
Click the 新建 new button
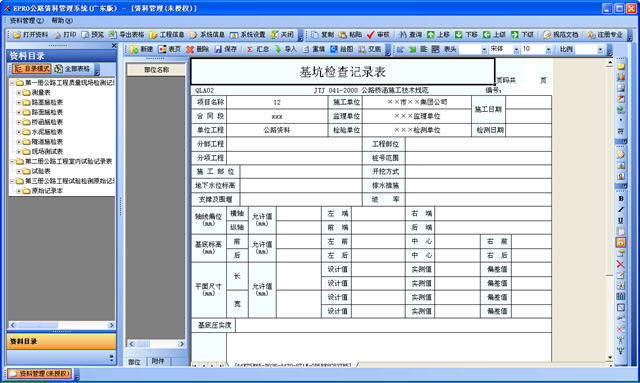(141, 49)
